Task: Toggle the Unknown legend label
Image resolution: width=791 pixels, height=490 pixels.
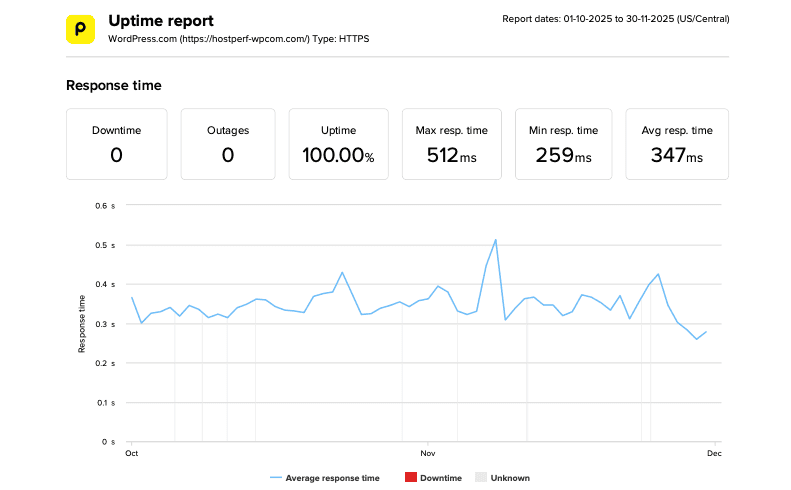Action: pyautogui.click(x=510, y=478)
